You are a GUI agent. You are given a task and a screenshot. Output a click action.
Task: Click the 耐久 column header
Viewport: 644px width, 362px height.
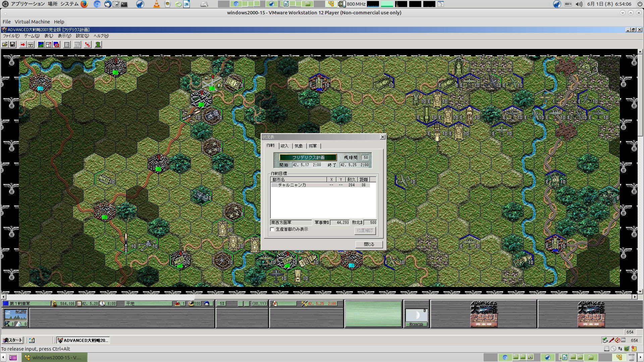(x=352, y=180)
